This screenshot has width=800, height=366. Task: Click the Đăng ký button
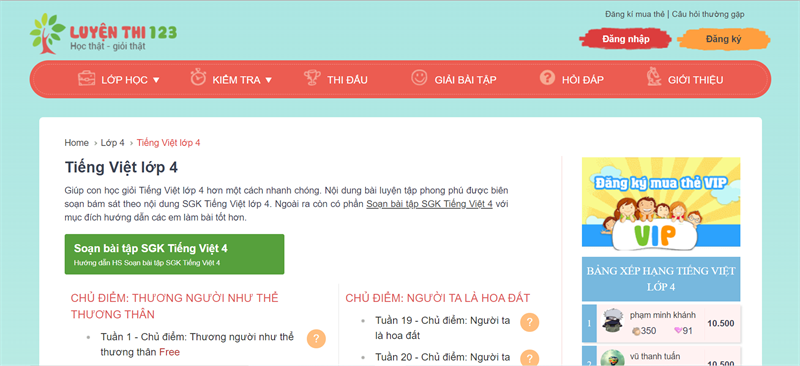click(x=723, y=39)
